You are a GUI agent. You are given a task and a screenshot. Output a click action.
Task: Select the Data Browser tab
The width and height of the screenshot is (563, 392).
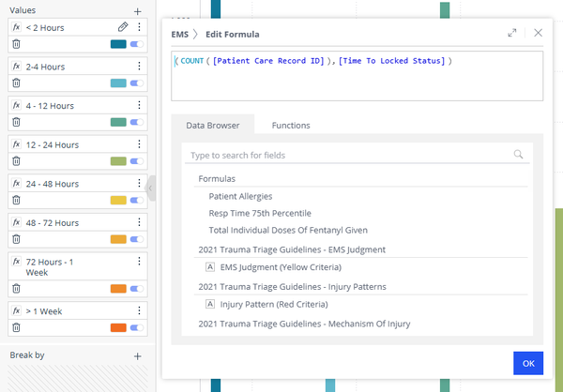click(213, 125)
